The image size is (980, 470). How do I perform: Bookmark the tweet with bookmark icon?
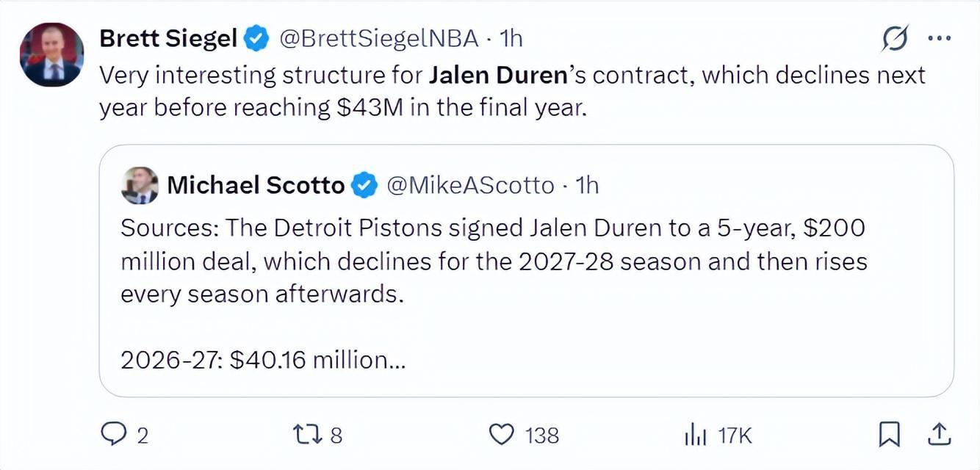click(x=890, y=435)
